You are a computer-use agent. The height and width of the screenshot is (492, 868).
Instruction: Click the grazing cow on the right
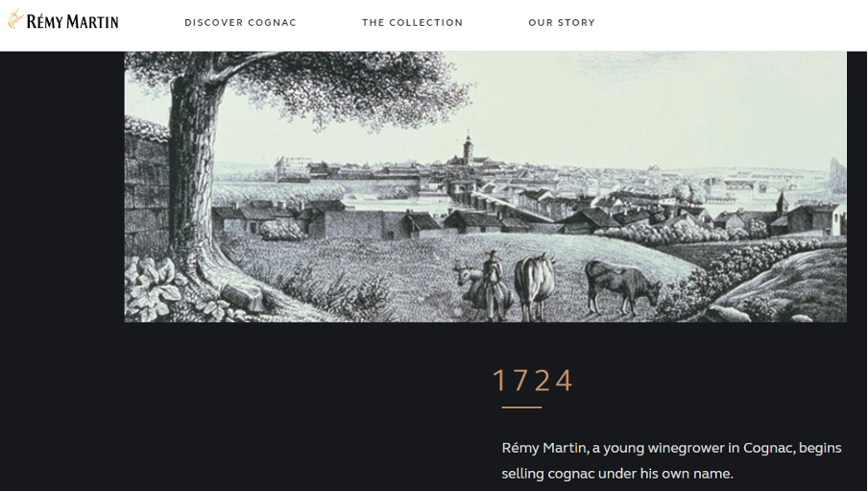click(x=622, y=286)
